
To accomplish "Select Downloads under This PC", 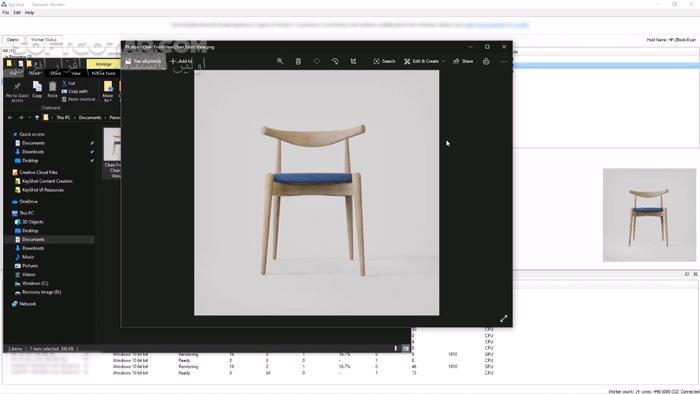I will click(x=33, y=248).
